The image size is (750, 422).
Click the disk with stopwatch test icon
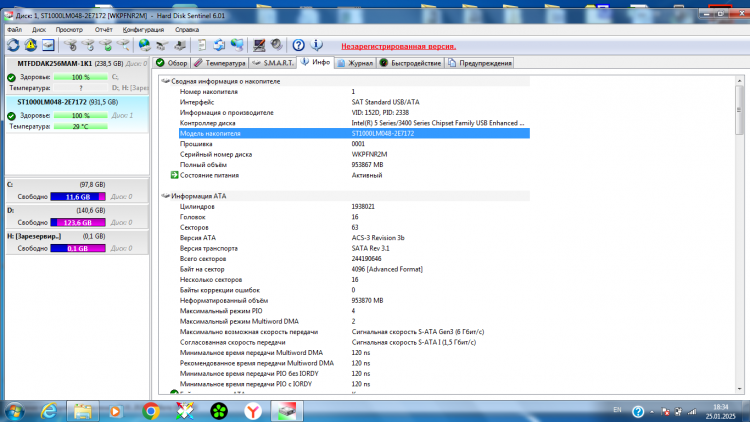tap(71, 45)
